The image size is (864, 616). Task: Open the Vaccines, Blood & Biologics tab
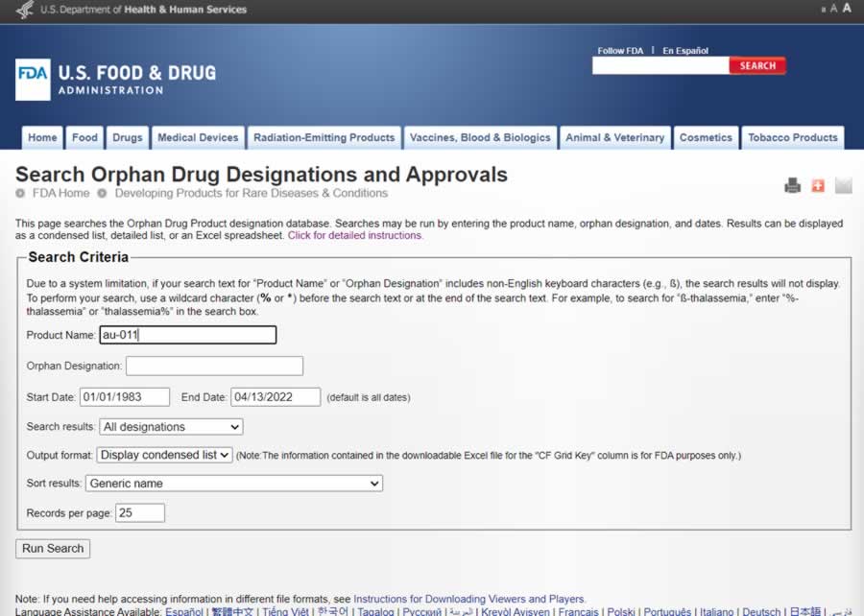[x=480, y=137]
